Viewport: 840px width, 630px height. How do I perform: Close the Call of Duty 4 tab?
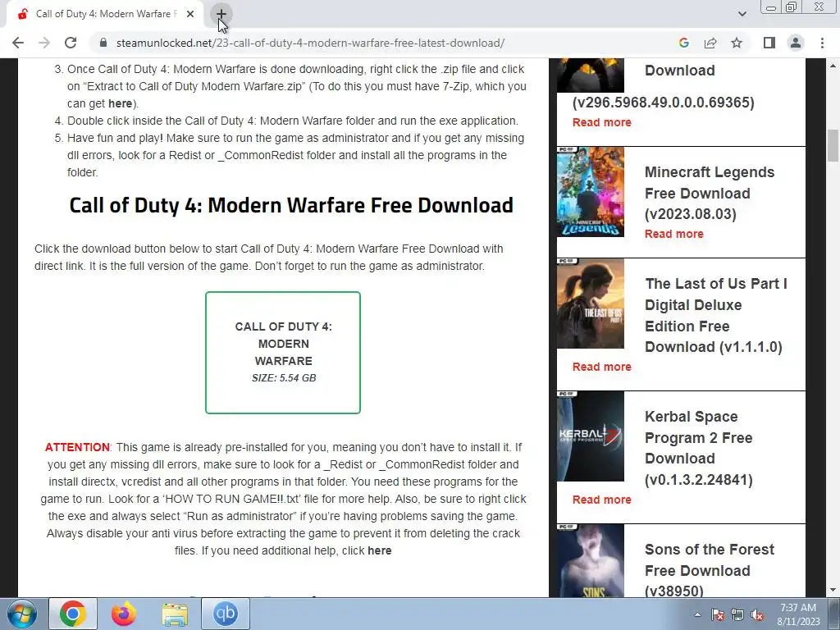pyautogui.click(x=190, y=15)
